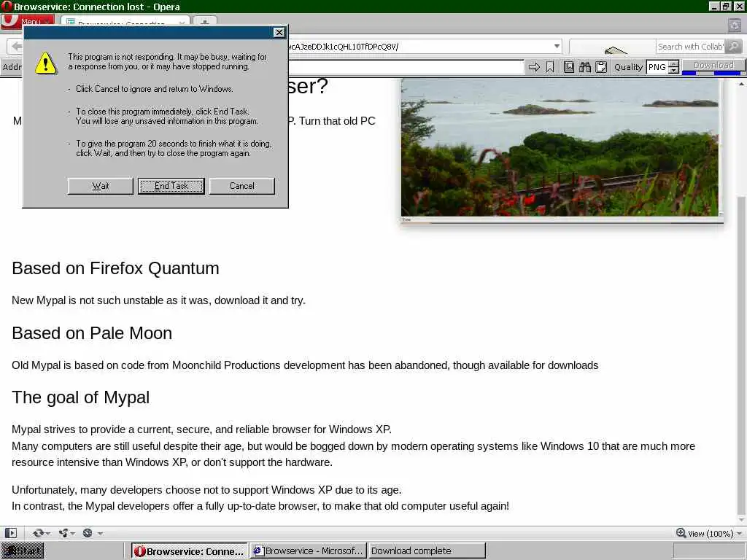Image resolution: width=747 pixels, height=560 pixels.
Task: Click the Based on Firefox Quantum heading
Action: click(115, 268)
